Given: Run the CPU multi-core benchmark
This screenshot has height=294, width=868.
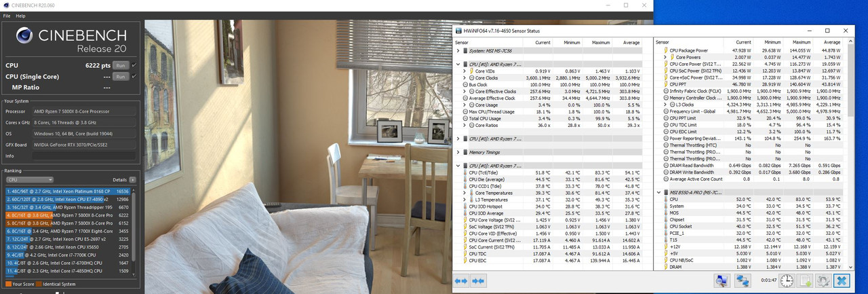Looking at the screenshot, I should [x=121, y=65].
